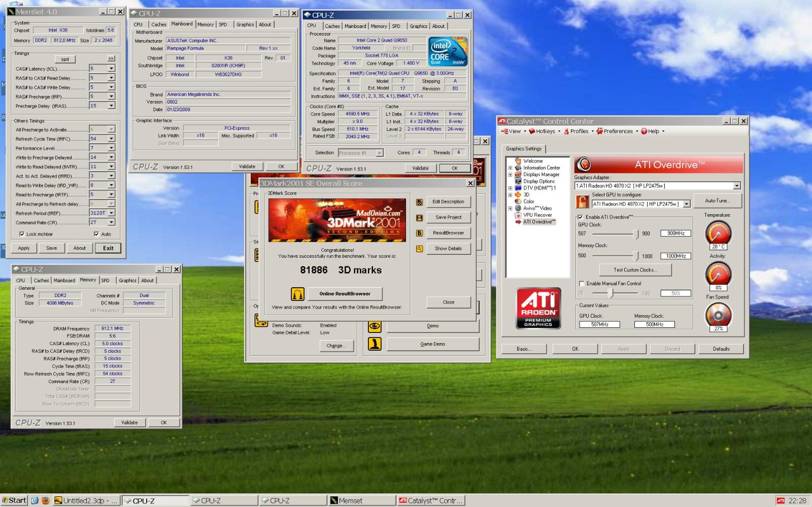Viewport: 812px width, 507px height.
Task: Click the Demo eye icon in 3DMark
Action: pos(375,326)
